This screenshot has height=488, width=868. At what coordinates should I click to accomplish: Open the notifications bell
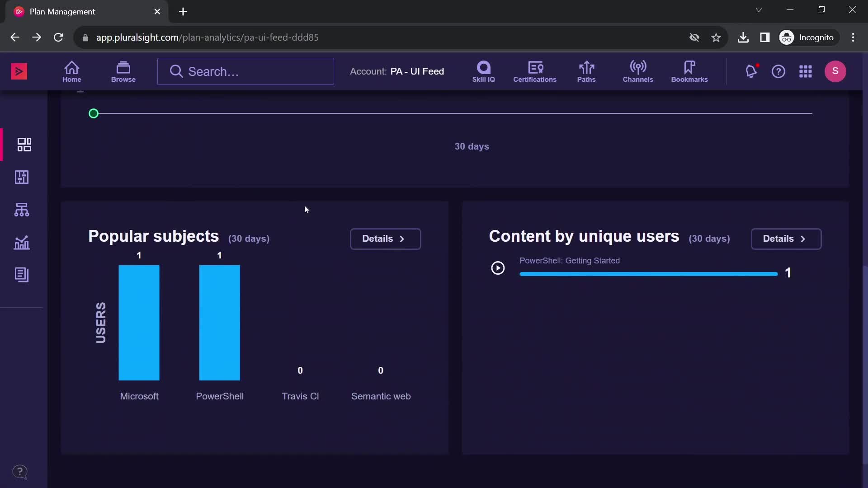pos(751,71)
